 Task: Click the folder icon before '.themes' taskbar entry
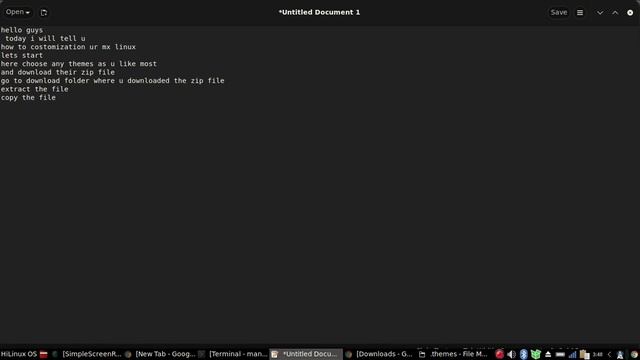(x=422, y=354)
